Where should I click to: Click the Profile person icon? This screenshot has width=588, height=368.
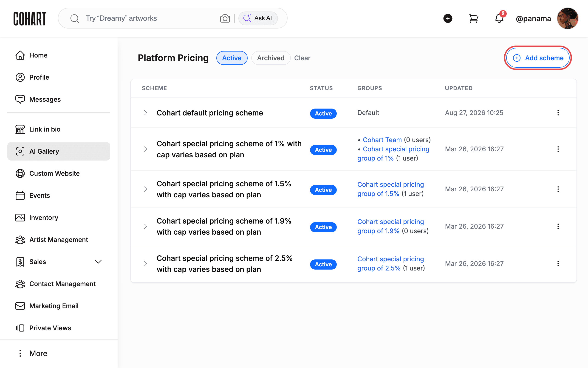(x=20, y=77)
